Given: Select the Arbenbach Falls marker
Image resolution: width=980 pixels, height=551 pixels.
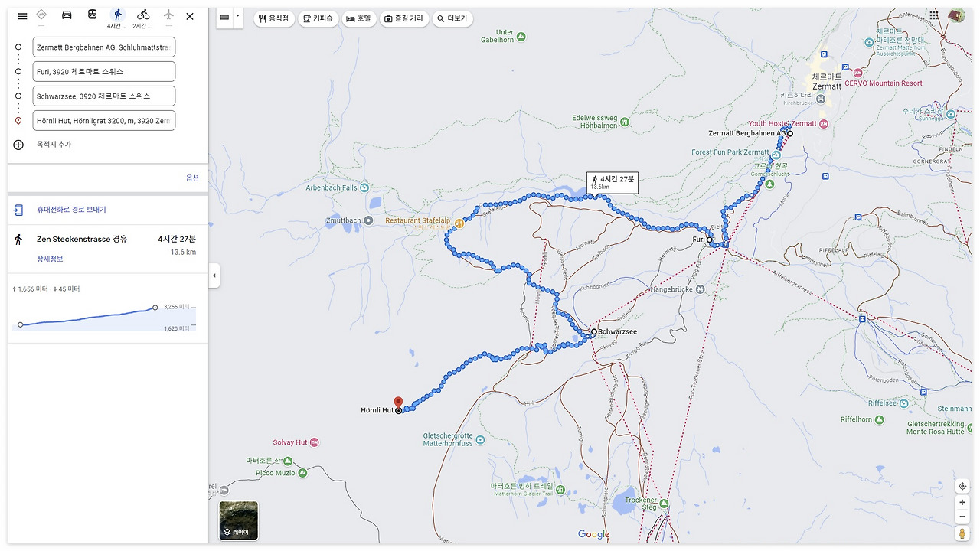Looking at the screenshot, I should tap(364, 187).
